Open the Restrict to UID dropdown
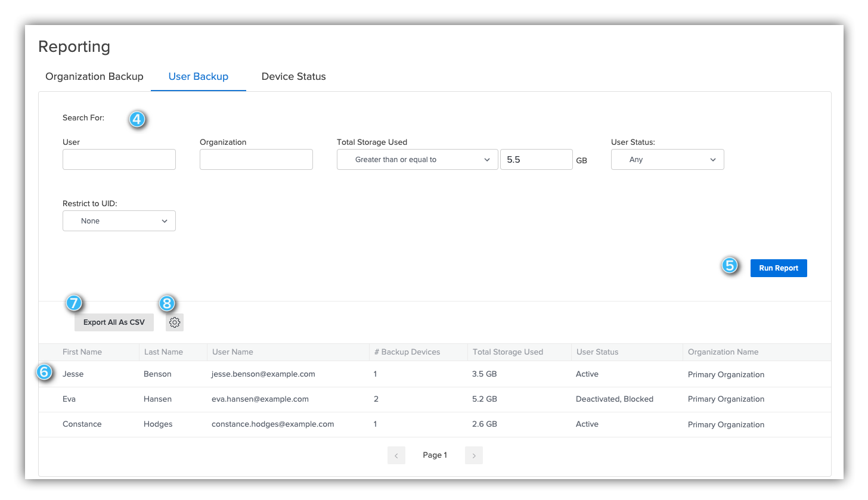The height and width of the screenshot is (500, 868). tap(119, 221)
